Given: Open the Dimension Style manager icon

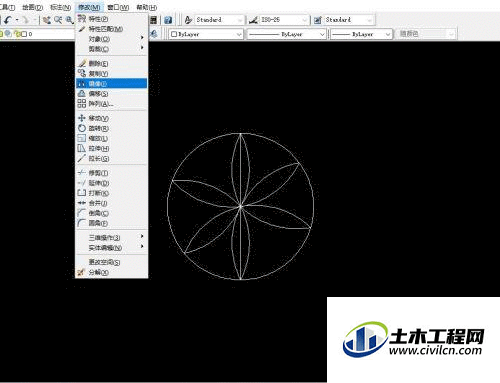Looking at the screenshot, I should 253,20.
